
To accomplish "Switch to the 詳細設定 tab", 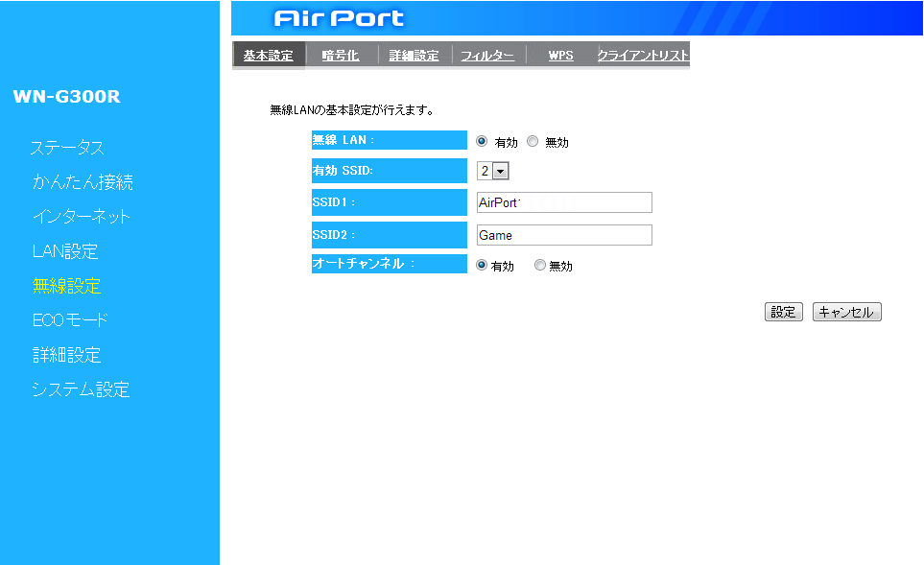I will [415, 56].
